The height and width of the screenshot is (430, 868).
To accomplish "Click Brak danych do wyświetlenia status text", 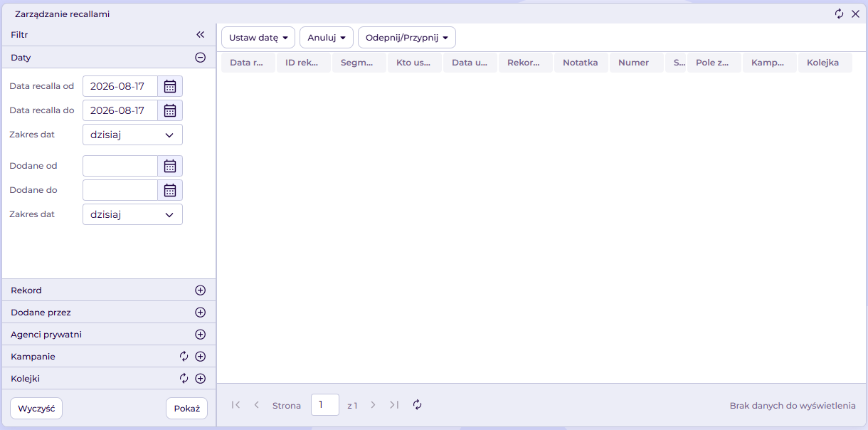I will [x=793, y=406].
